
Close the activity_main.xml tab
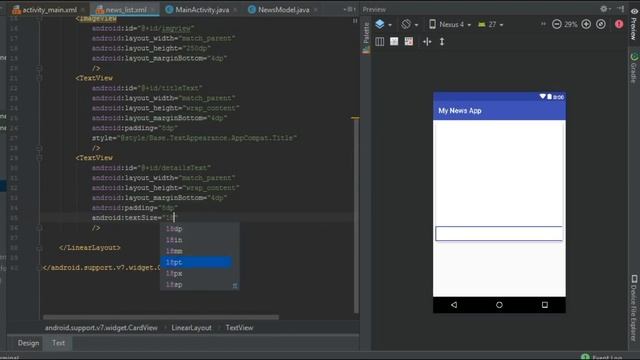tap(83, 9)
